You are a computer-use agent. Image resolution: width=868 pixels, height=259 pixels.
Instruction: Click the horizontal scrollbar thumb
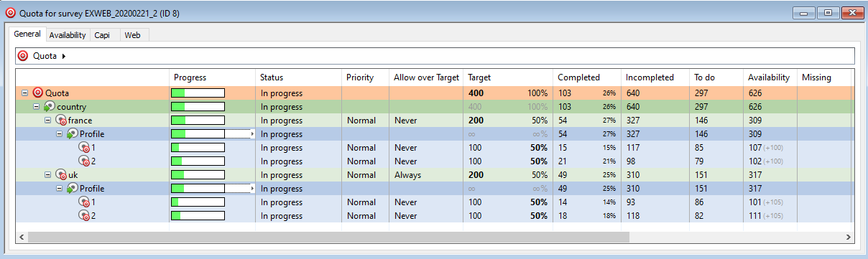click(x=328, y=237)
